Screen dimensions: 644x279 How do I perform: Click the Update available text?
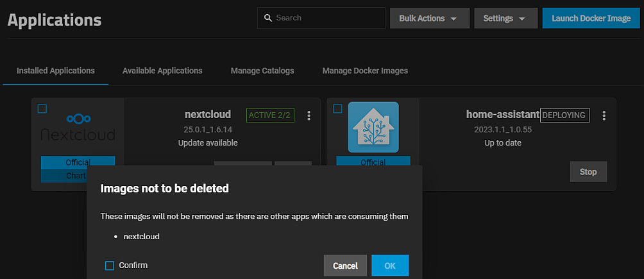208,143
